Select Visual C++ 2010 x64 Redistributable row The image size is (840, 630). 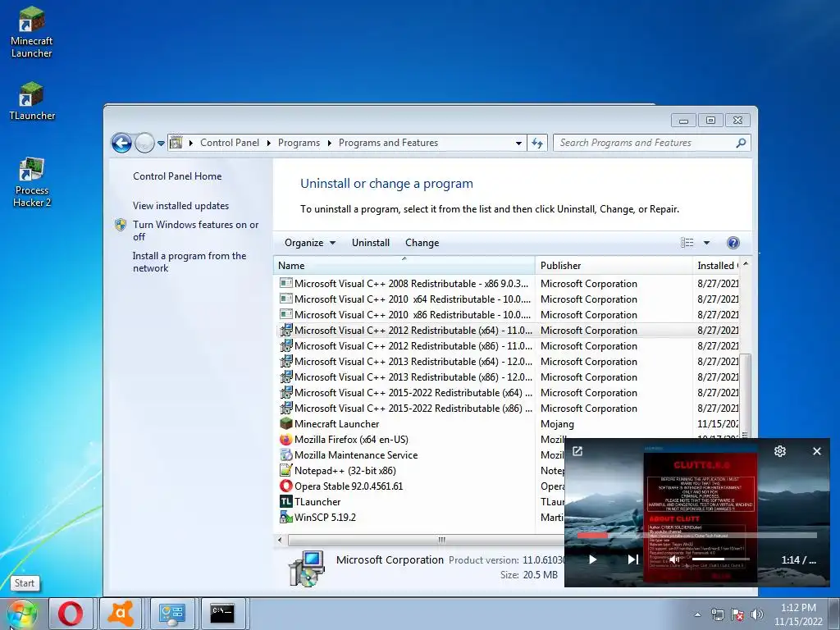click(x=509, y=299)
